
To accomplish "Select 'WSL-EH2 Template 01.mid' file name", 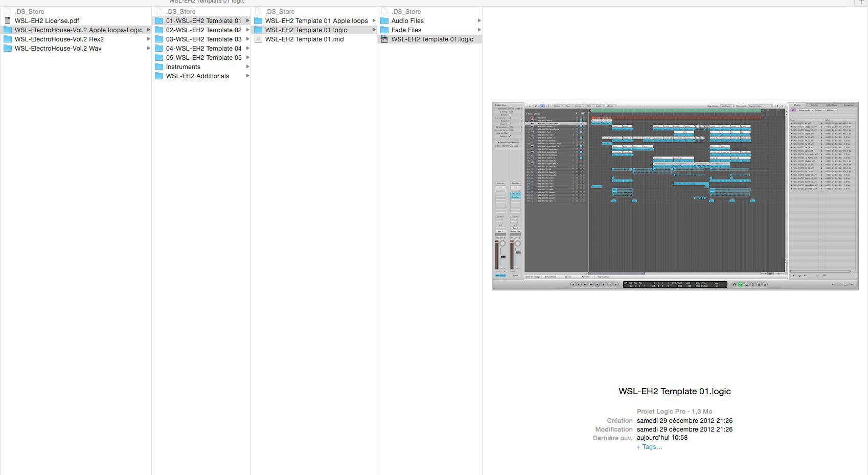I will 304,39.
